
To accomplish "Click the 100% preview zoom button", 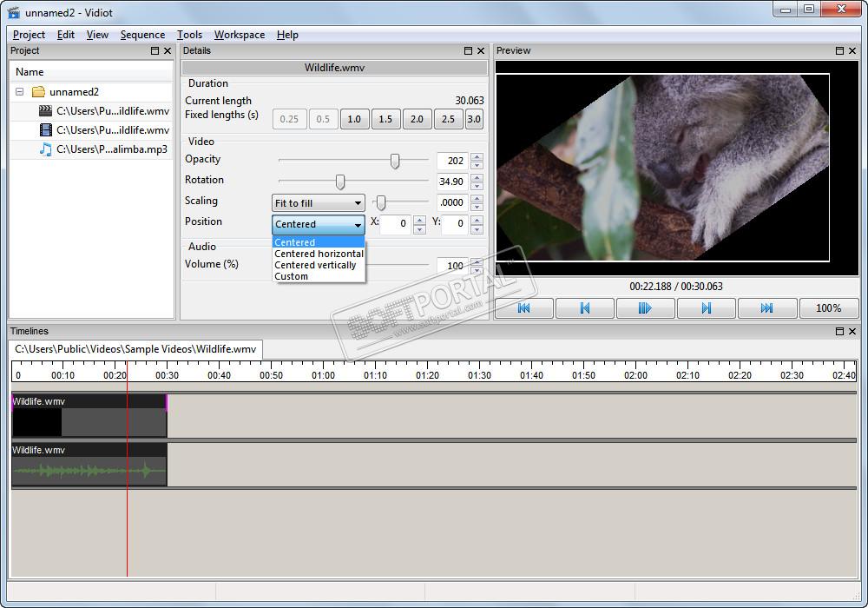I will coord(828,308).
